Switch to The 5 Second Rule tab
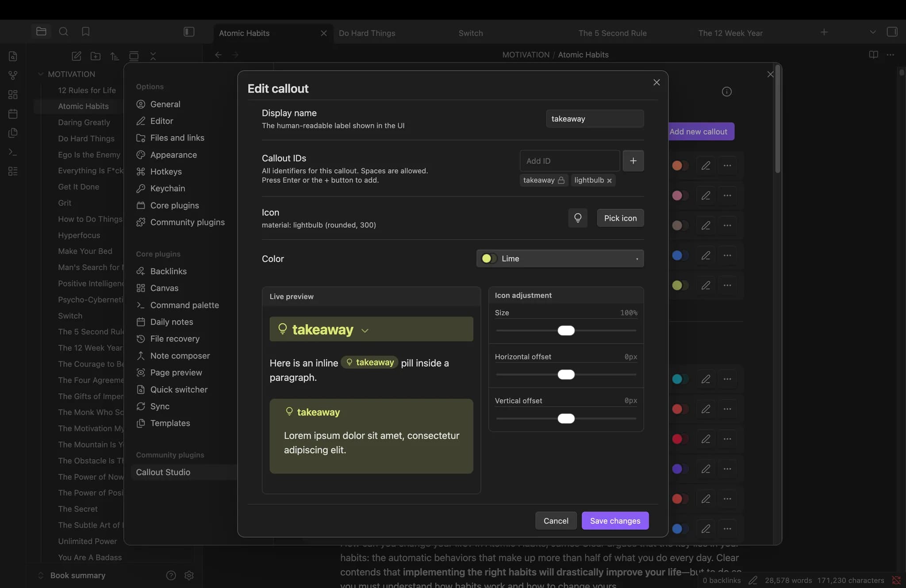 click(x=612, y=33)
